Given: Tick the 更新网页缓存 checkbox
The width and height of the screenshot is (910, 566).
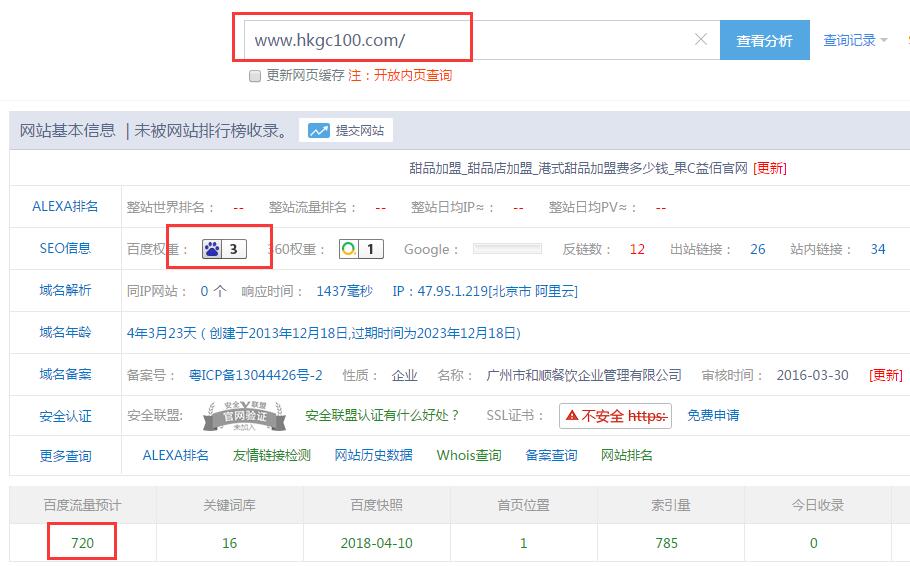Looking at the screenshot, I should [x=255, y=76].
